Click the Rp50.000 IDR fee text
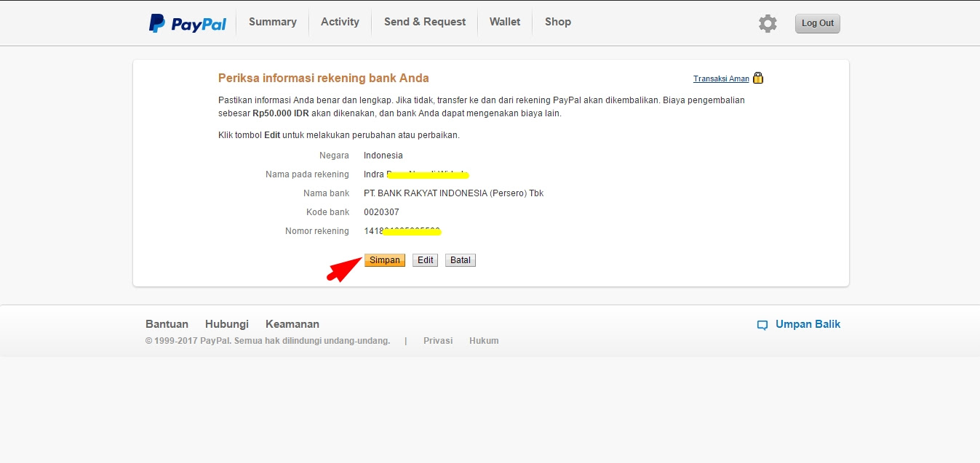Screen dimensions: 980x463 [281, 113]
